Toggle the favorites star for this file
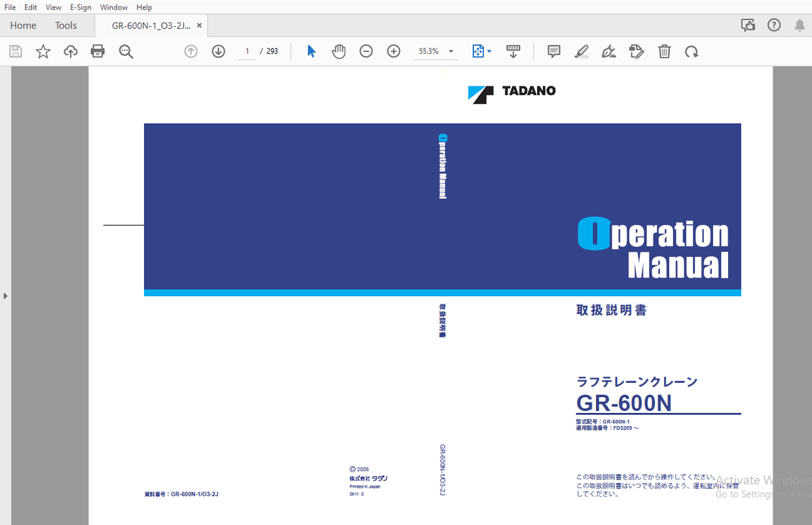The width and height of the screenshot is (812, 525). click(x=43, y=50)
